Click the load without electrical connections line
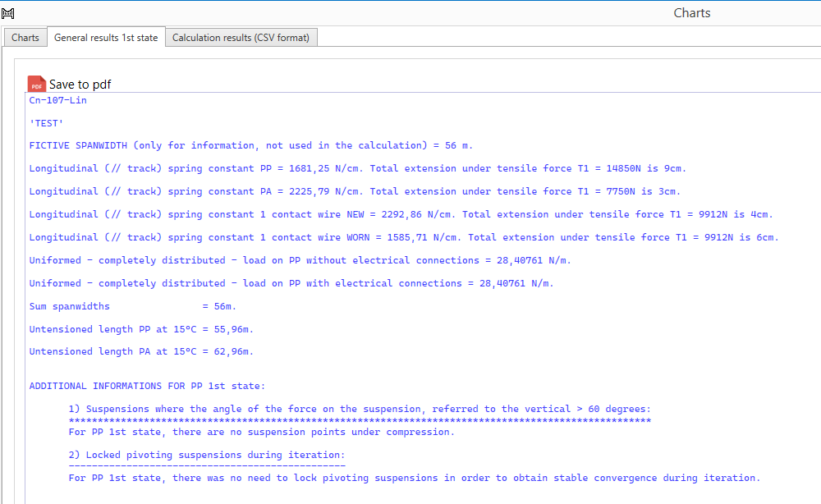 click(x=300, y=260)
